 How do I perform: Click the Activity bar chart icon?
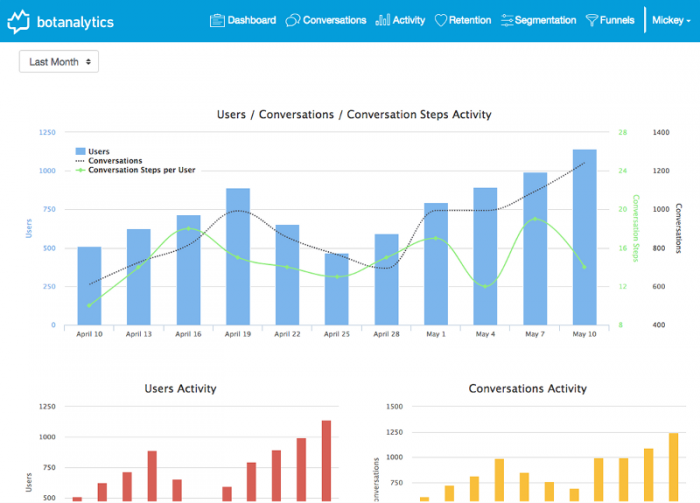(383, 20)
